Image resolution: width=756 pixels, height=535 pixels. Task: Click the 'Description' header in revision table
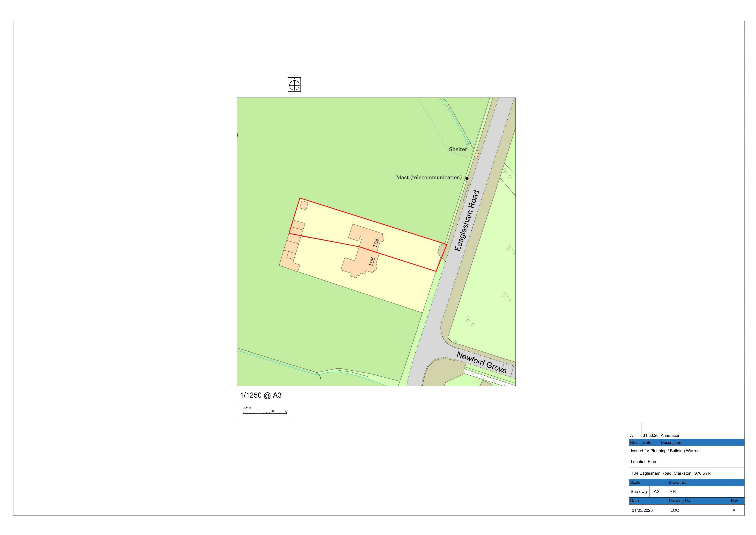pos(702,442)
